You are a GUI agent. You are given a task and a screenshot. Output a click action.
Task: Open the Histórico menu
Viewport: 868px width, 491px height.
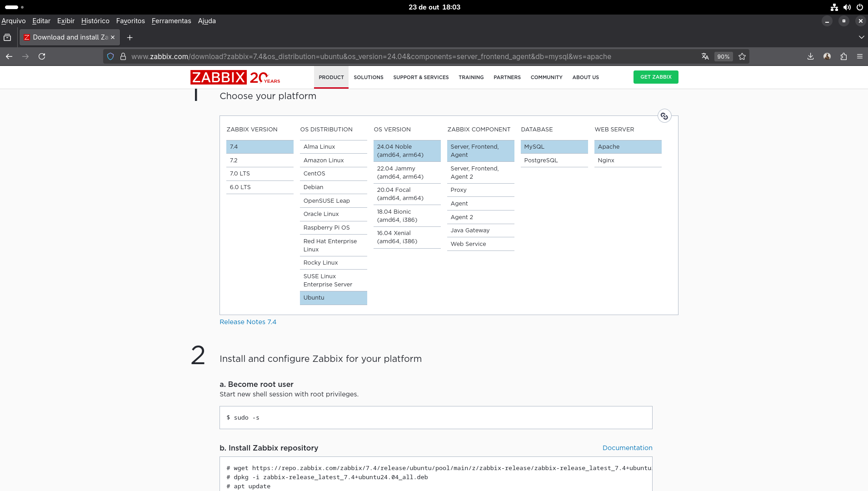(95, 21)
